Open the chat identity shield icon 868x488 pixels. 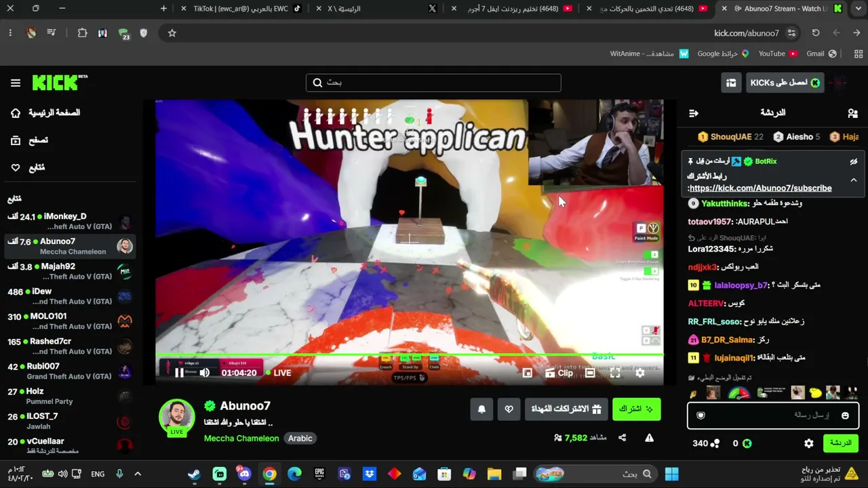click(701, 415)
